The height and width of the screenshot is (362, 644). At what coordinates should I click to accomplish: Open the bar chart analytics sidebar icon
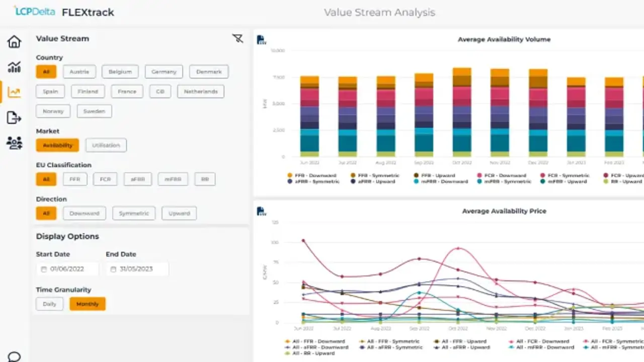(14, 67)
